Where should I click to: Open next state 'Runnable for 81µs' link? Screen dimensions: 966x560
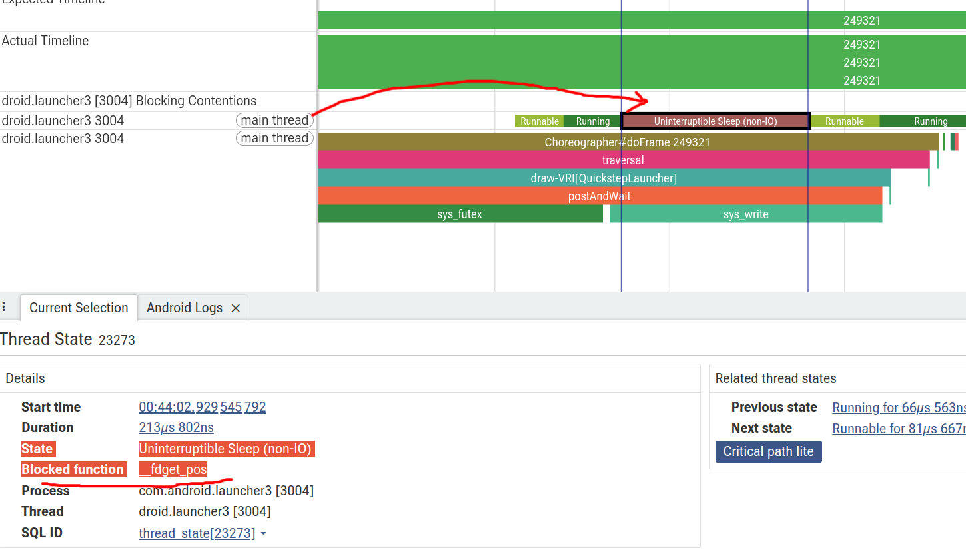pos(899,429)
